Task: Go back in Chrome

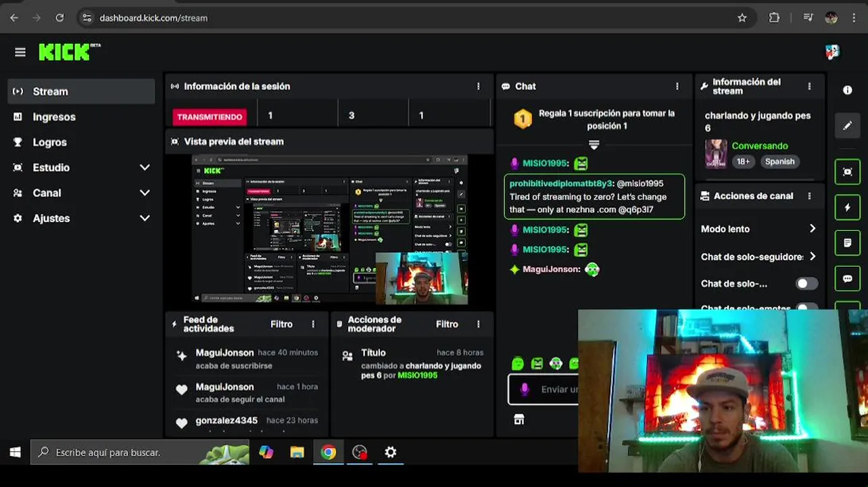Action: (14, 18)
